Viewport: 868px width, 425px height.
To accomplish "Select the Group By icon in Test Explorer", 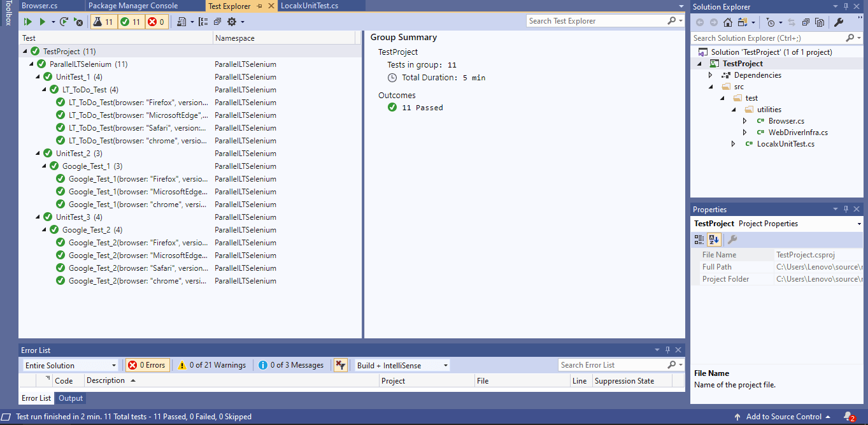I will tap(203, 21).
